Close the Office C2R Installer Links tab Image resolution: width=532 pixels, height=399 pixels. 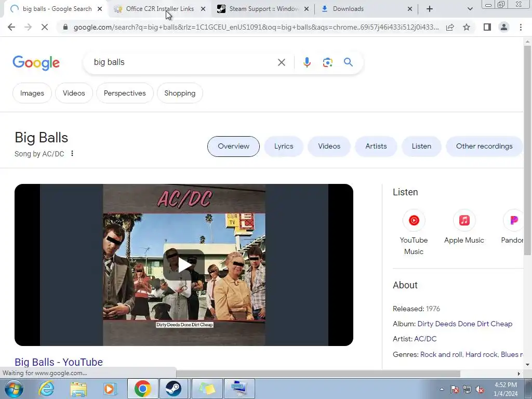(x=203, y=9)
